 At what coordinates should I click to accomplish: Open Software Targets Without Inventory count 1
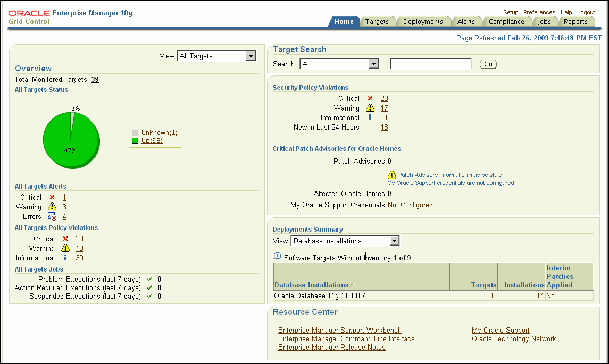coord(395,258)
